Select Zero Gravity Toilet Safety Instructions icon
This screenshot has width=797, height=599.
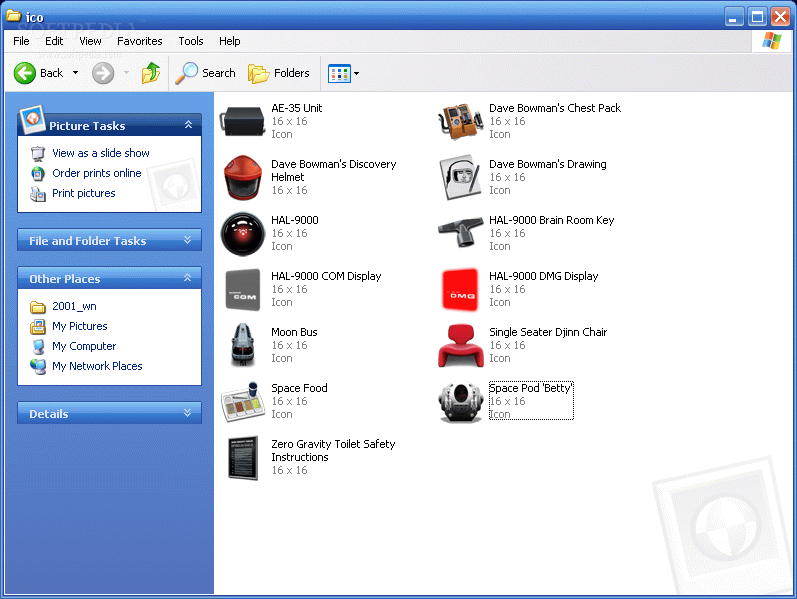click(242, 458)
